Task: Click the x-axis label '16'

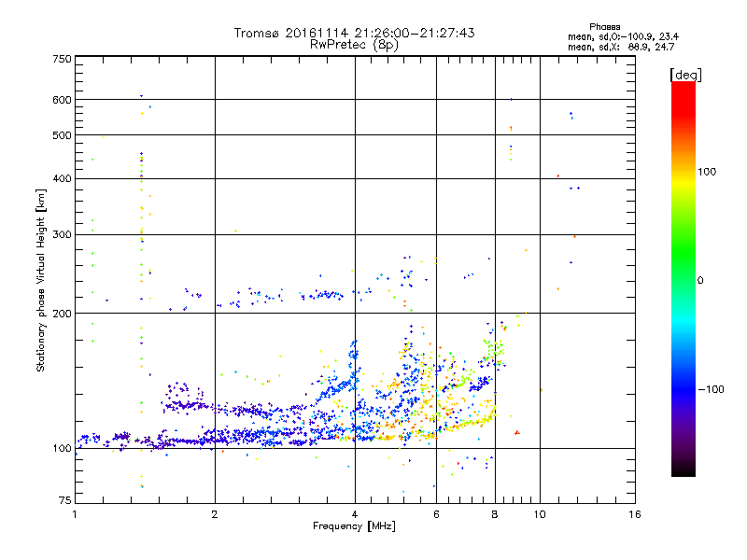Action: (635, 514)
